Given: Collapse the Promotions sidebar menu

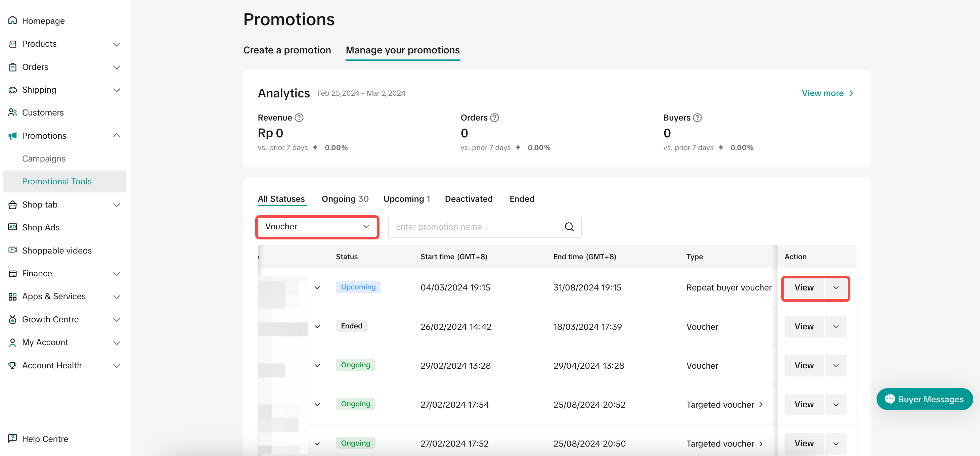Looking at the screenshot, I should (x=117, y=135).
